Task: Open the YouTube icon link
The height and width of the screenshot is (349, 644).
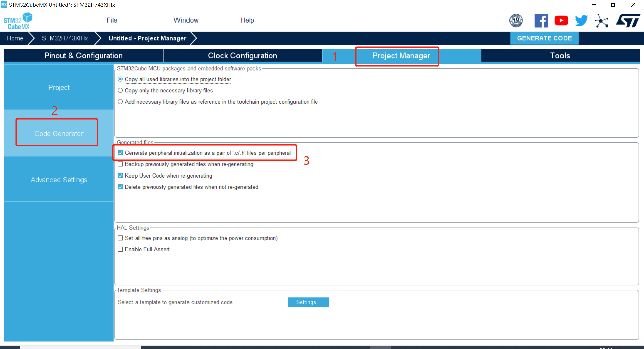Action: point(561,21)
